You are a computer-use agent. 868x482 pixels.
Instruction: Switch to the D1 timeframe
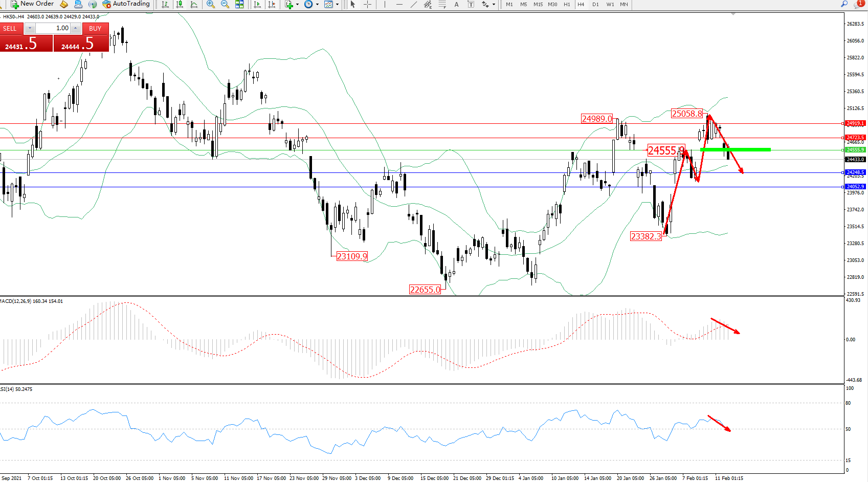point(595,4)
